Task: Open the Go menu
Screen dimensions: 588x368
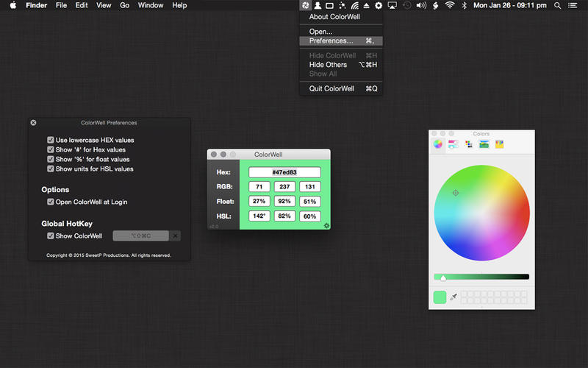Action: 124,5
